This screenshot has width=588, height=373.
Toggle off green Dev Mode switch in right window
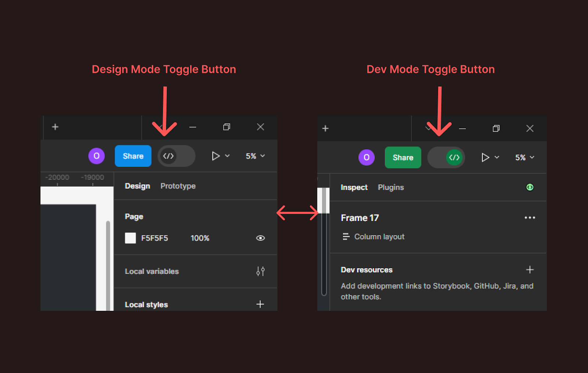[446, 157]
